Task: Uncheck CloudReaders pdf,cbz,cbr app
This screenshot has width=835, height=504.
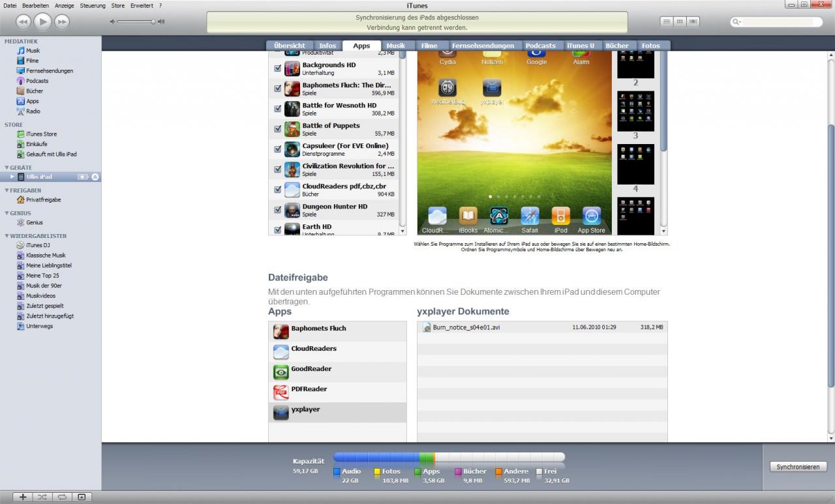Action: click(278, 190)
